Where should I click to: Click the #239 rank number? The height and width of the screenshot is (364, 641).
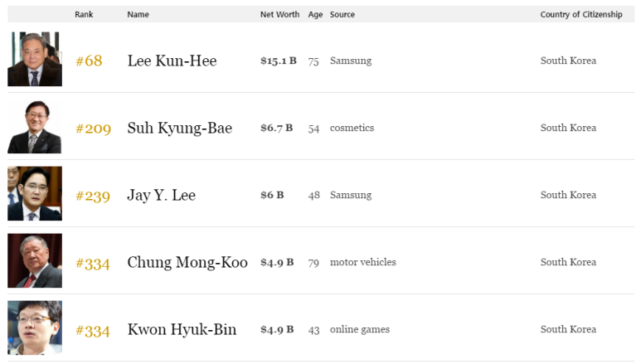click(93, 196)
